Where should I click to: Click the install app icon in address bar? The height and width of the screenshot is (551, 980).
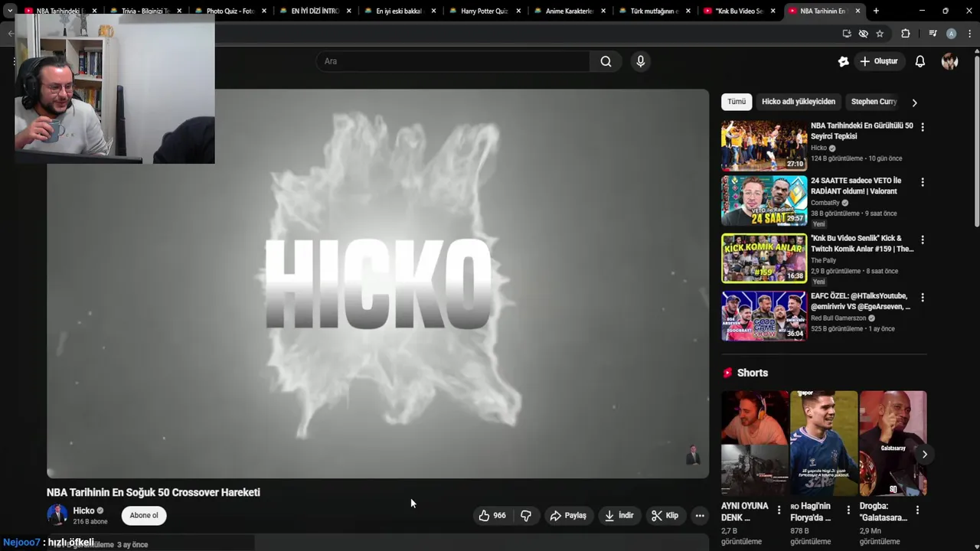click(x=846, y=34)
